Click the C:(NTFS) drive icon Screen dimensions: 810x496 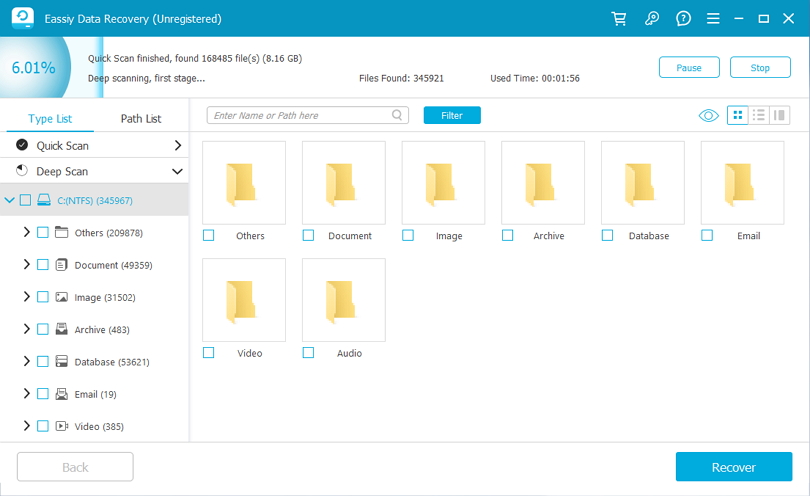point(44,200)
